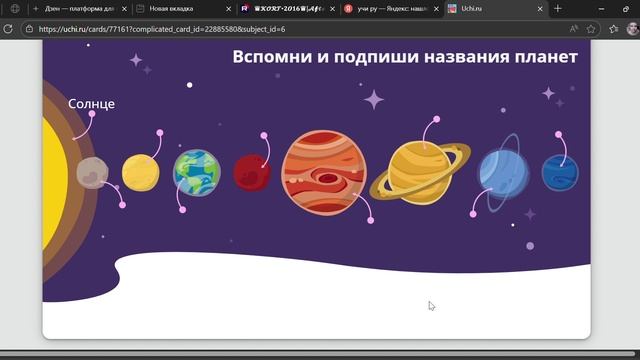This screenshot has width=640, height=360.
Task: Click the yellow Venus planet
Action: 141,173
